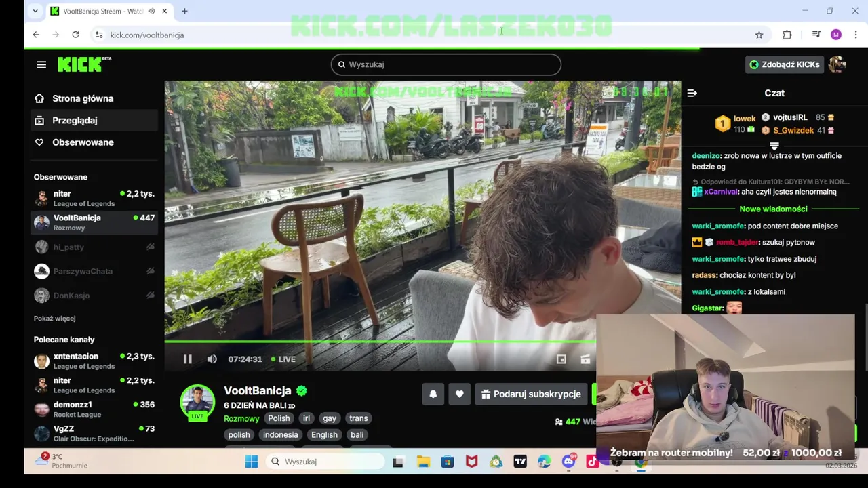Reload the browser page
868x488 pixels.
coord(75,35)
